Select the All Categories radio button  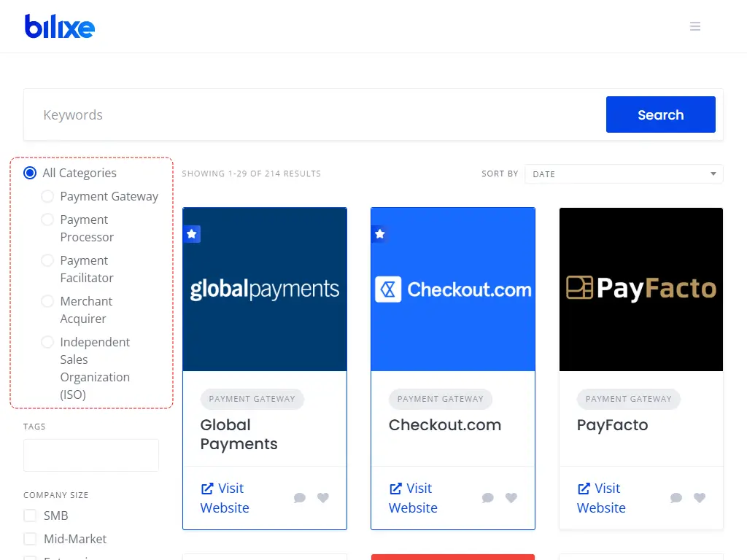pyautogui.click(x=30, y=173)
